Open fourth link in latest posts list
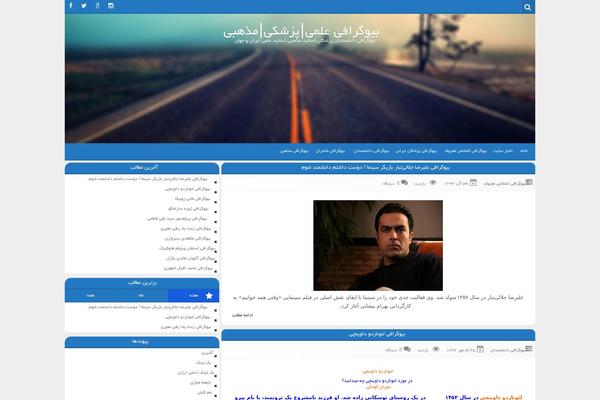600x400 pixels. click(x=188, y=209)
